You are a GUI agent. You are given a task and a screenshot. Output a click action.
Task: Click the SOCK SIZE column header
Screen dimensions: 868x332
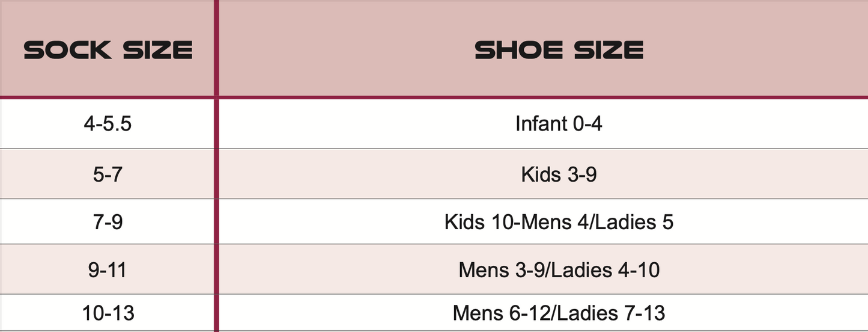(x=108, y=49)
